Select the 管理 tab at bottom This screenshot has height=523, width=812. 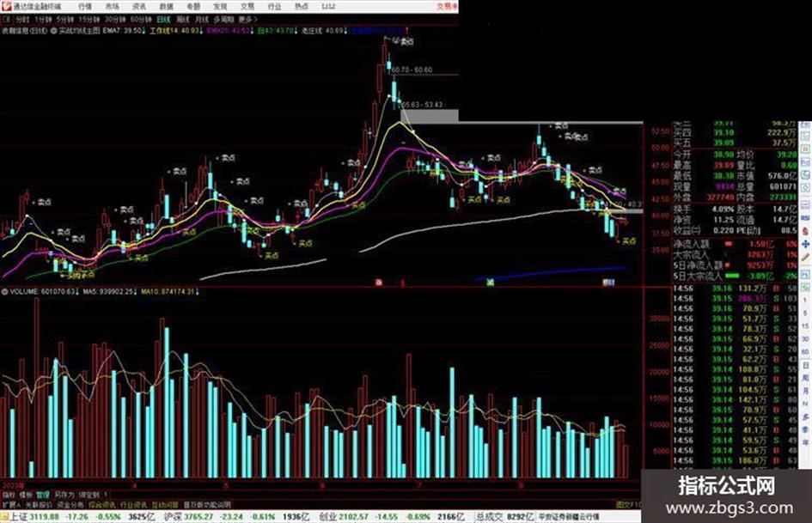43,495
